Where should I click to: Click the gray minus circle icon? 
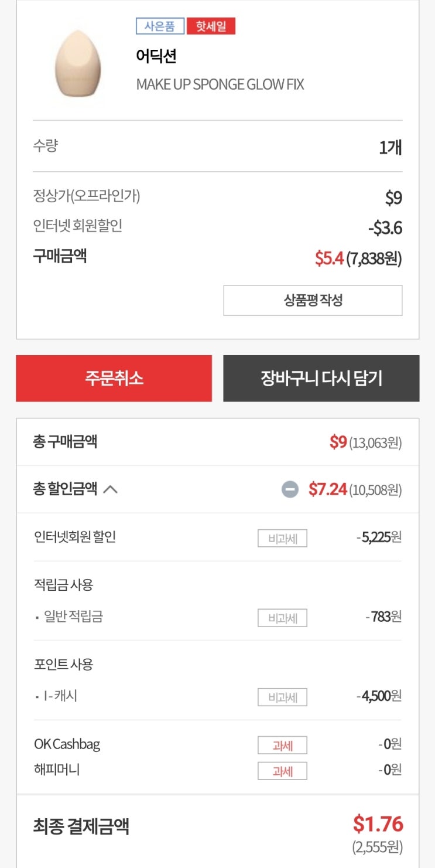tap(290, 489)
